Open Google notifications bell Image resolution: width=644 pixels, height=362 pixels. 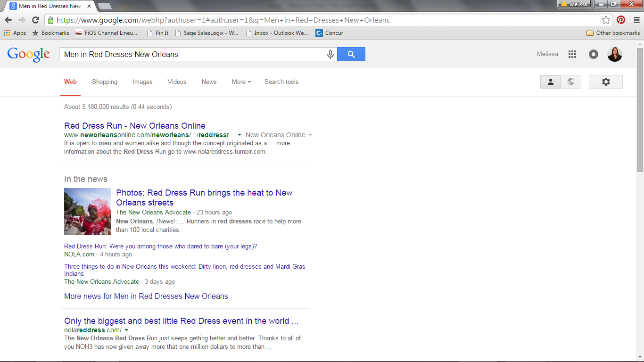(x=594, y=54)
